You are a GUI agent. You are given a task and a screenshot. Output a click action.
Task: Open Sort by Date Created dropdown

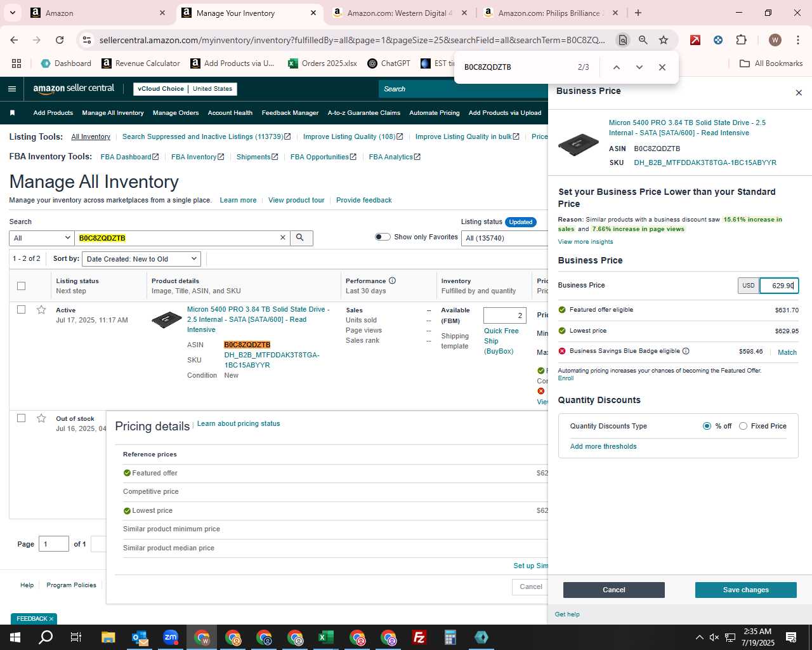142,259
